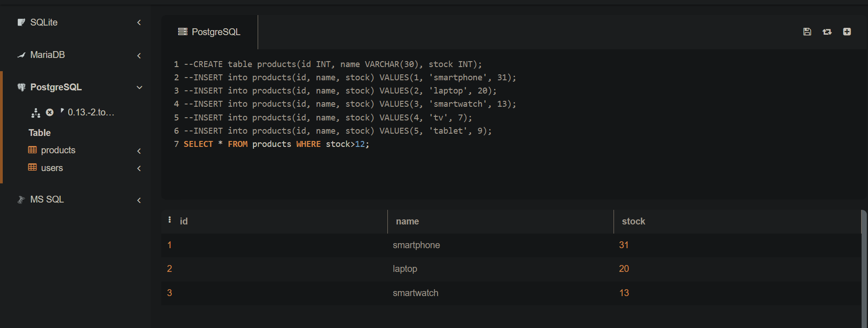
Task: Click the INSERT line with 'tv', 7
Action: [328, 118]
